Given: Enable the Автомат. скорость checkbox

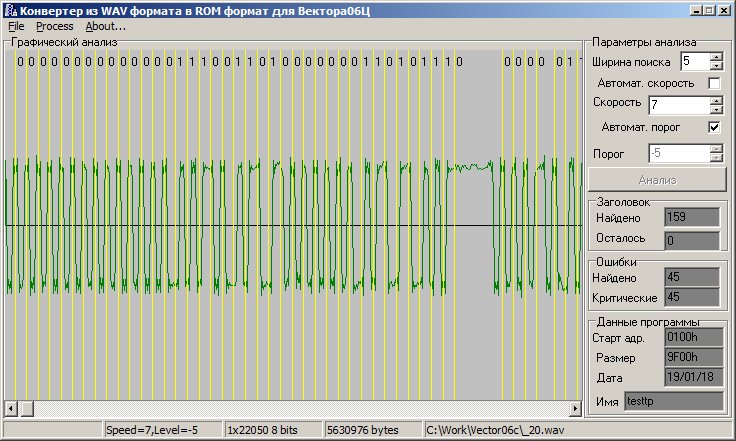Looking at the screenshot, I should (x=714, y=83).
